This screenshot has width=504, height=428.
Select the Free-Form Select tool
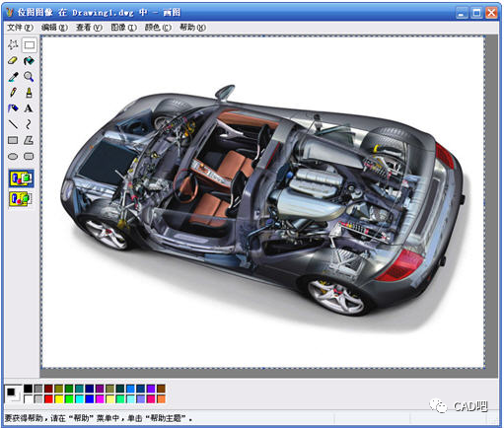tap(13, 45)
